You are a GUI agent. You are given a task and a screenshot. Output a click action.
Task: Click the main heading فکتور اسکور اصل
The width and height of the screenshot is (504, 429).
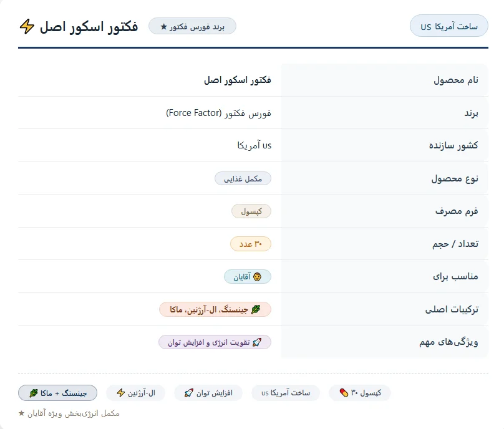89,26
